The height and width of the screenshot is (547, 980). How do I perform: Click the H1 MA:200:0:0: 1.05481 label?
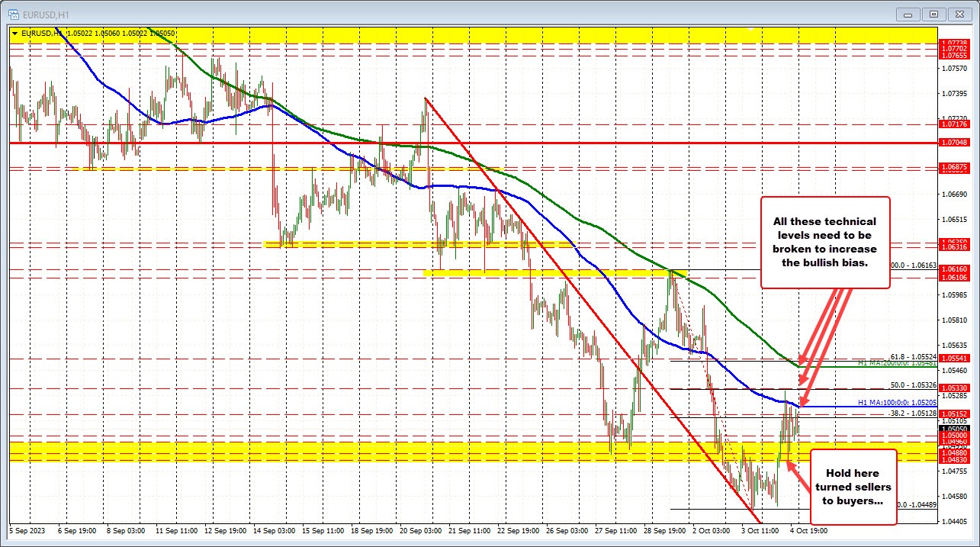(x=898, y=363)
